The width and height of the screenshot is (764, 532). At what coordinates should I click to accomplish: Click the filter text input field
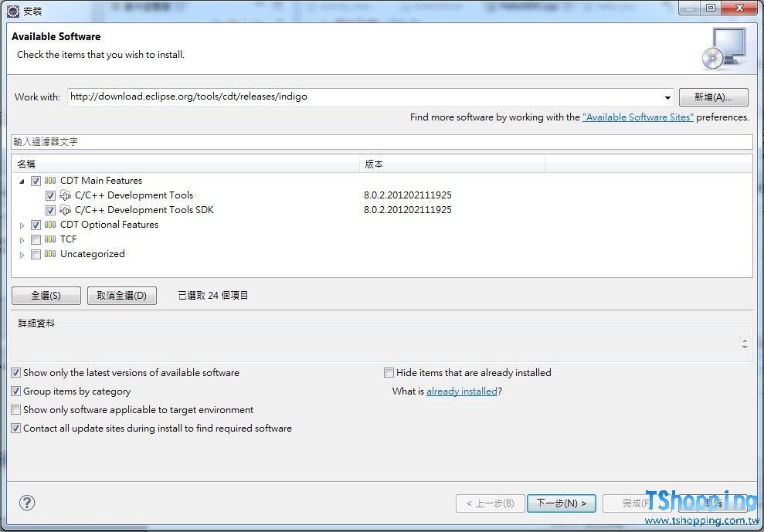pos(382,142)
